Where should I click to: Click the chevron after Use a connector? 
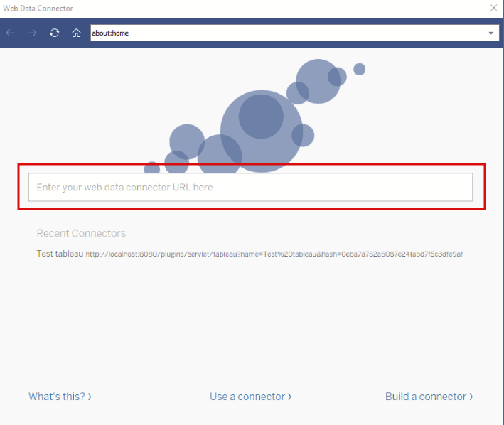[x=289, y=397]
